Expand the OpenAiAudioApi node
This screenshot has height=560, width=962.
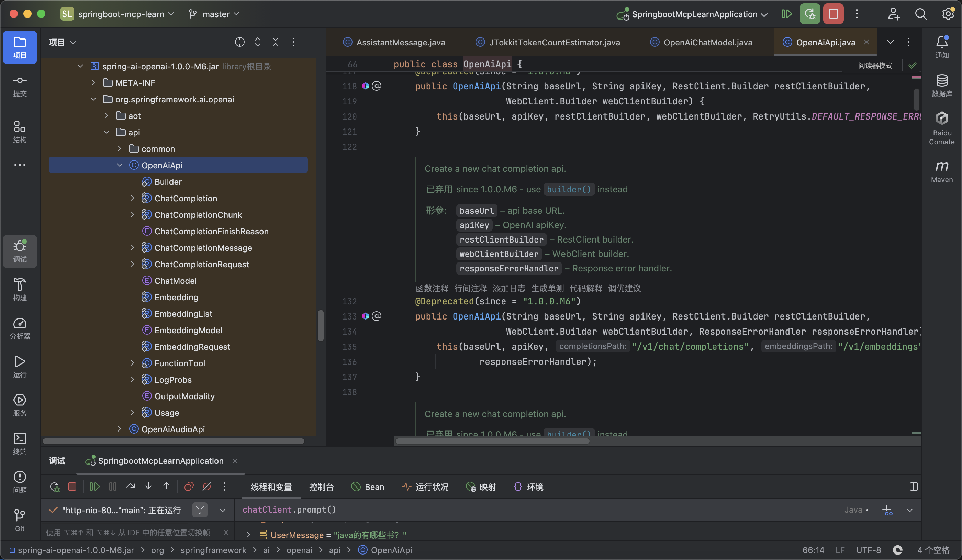(120, 429)
